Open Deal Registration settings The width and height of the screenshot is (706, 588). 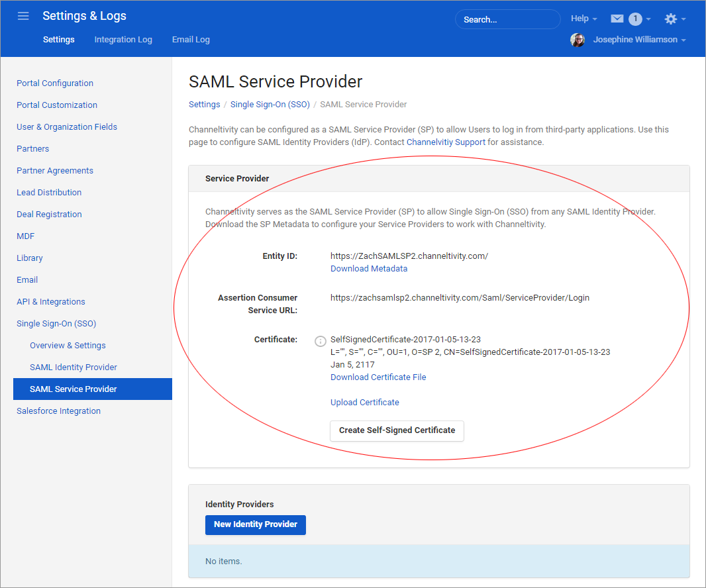pyautogui.click(x=49, y=215)
